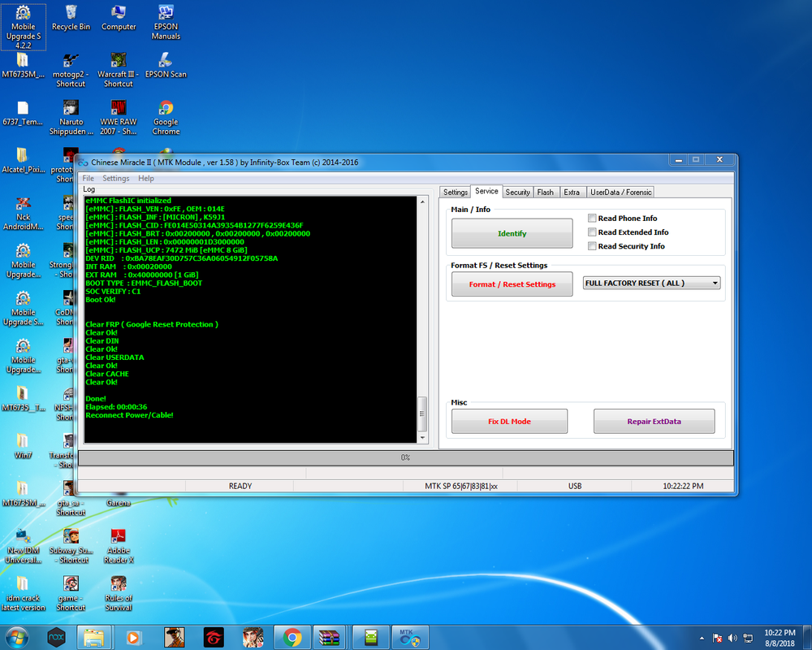Open the Garena desktop icon
This screenshot has height=650, width=812.
click(119, 502)
